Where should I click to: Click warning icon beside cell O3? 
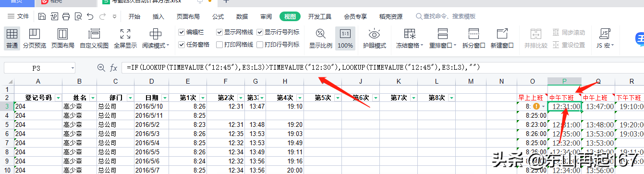(x=536, y=106)
